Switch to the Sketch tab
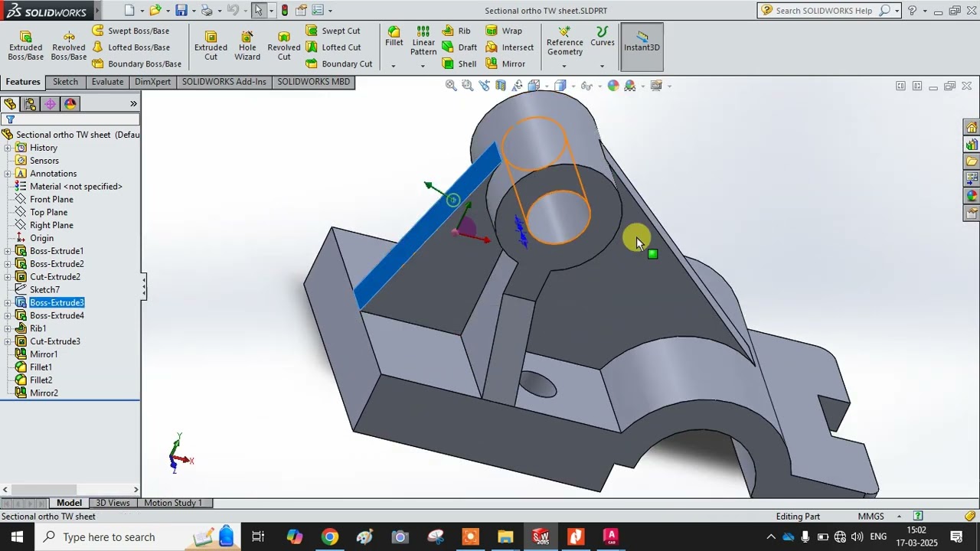Screen dimensions: 980x551 (x=65, y=82)
